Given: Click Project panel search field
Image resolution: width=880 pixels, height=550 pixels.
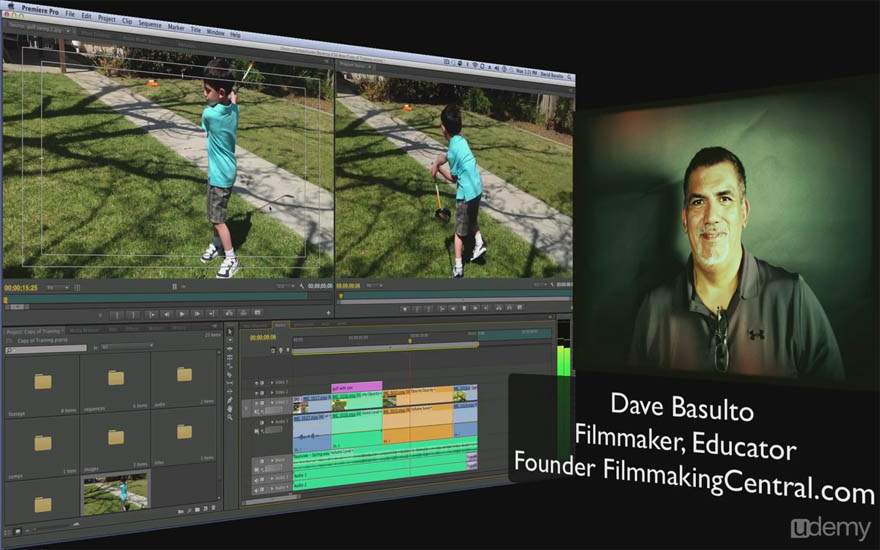Looking at the screenshot, I should coord(46,349).
